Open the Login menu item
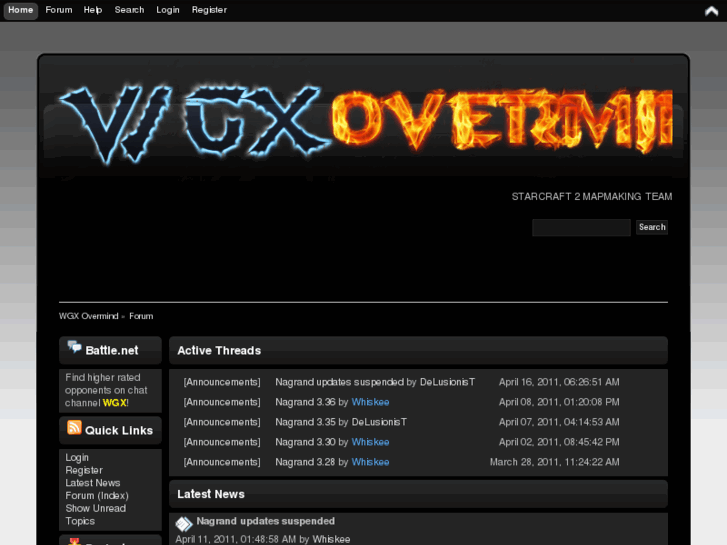Image resolution: width=727 pixels, height=545 pixels. pos(167,10)
